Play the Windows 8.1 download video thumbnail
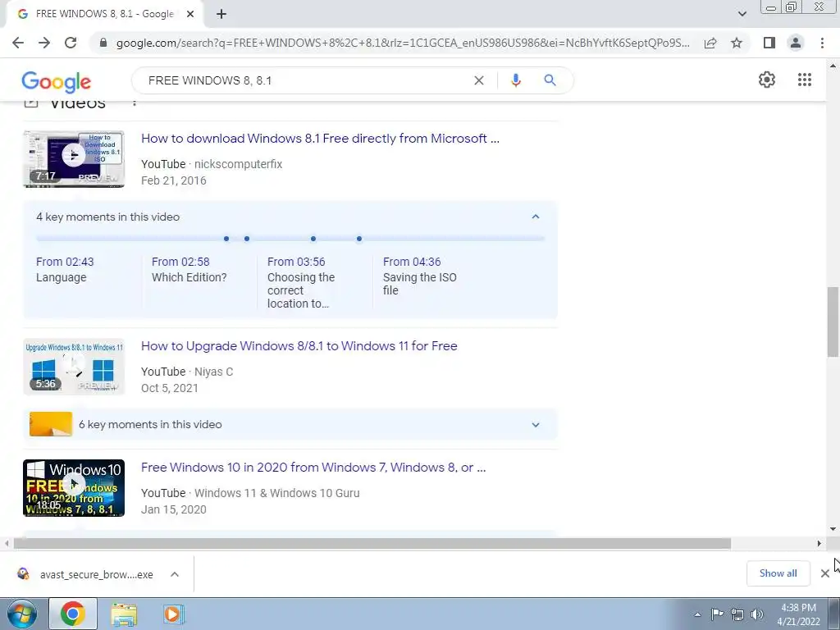Screen dimensions: 840x630 [x=73, y=159]
